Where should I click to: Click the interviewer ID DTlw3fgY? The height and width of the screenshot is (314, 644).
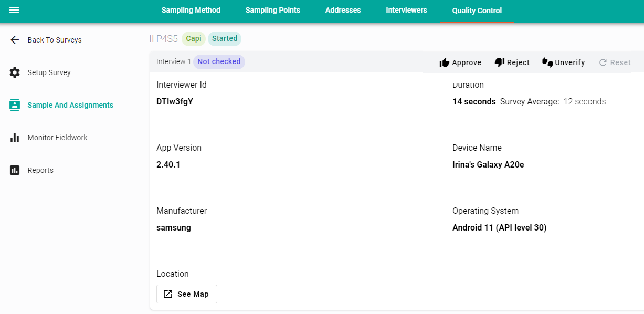(x=175, y=101)
